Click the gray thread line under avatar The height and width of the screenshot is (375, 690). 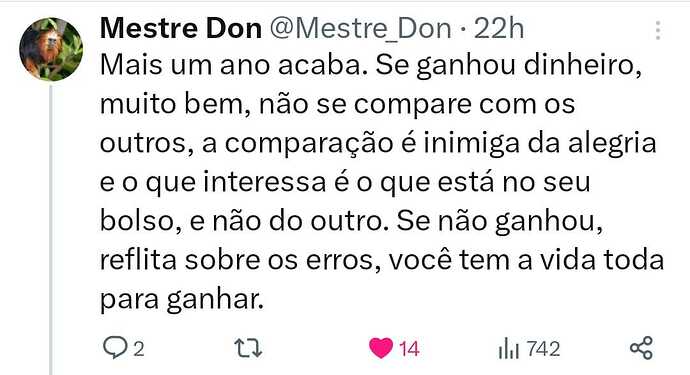[x=51, y=229]
